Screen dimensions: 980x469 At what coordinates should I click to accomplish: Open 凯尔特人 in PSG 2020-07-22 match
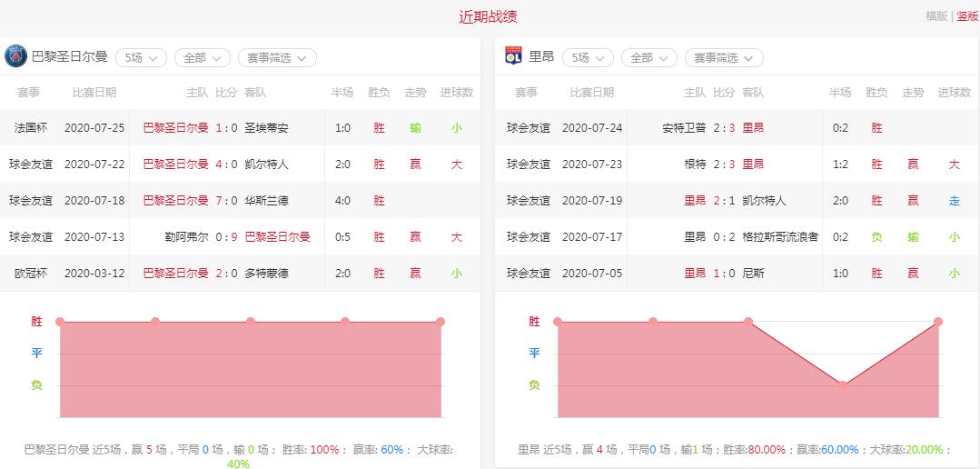coord(266,165)
